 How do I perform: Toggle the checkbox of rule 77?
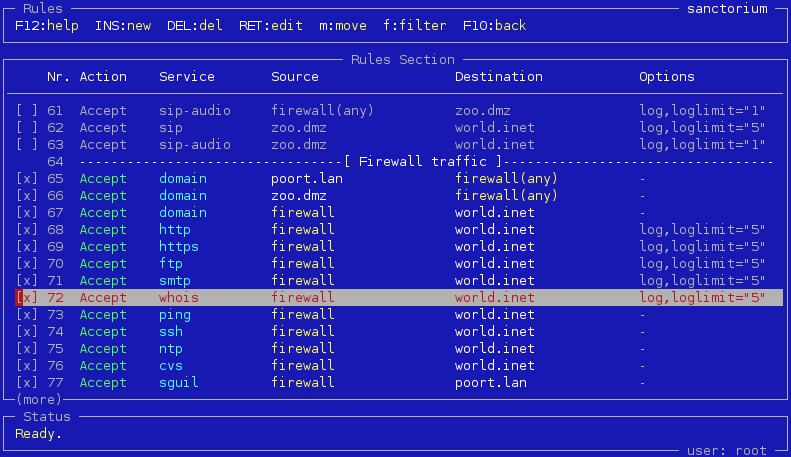tap(27, 382)
